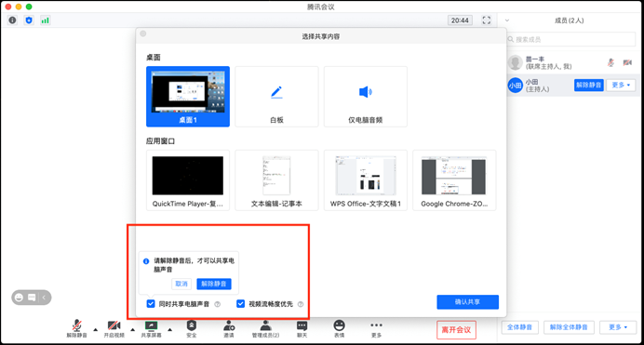
Task: Click the floating emoji smiley button
Action: pos(19,298)
